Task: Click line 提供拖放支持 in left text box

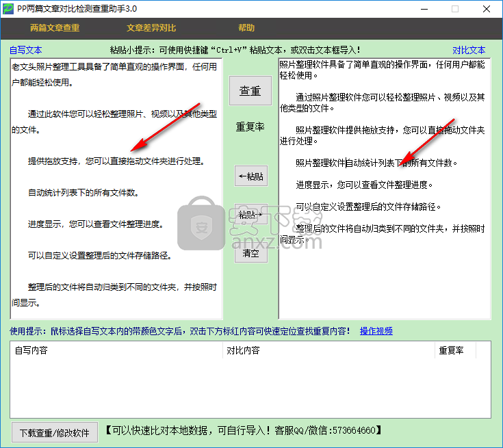Action: (116, 161)
